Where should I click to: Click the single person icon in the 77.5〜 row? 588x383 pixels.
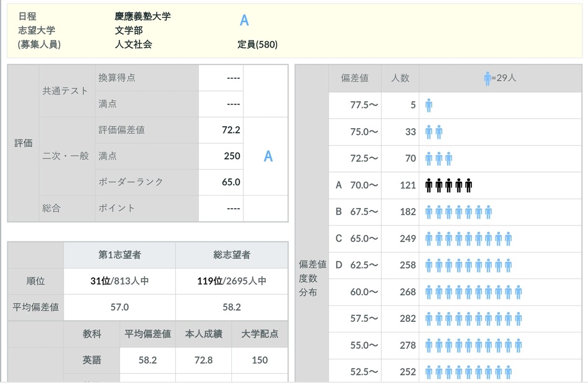(x=429, y=105)
